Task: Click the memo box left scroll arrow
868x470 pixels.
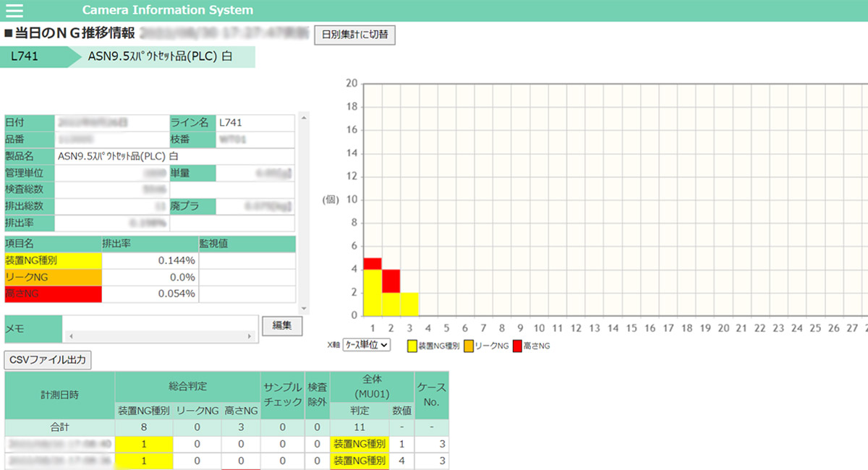Action: (70, 337)
